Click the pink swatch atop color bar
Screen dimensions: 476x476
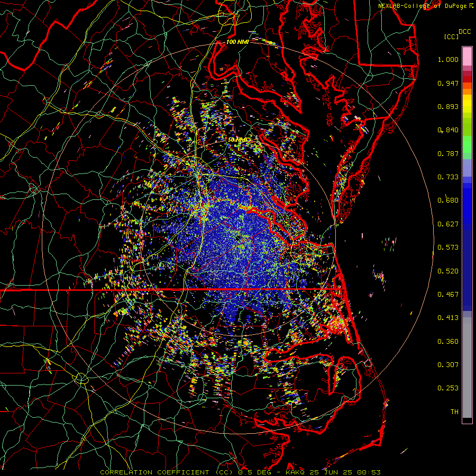pyautogui.click(x=467, y=57)
